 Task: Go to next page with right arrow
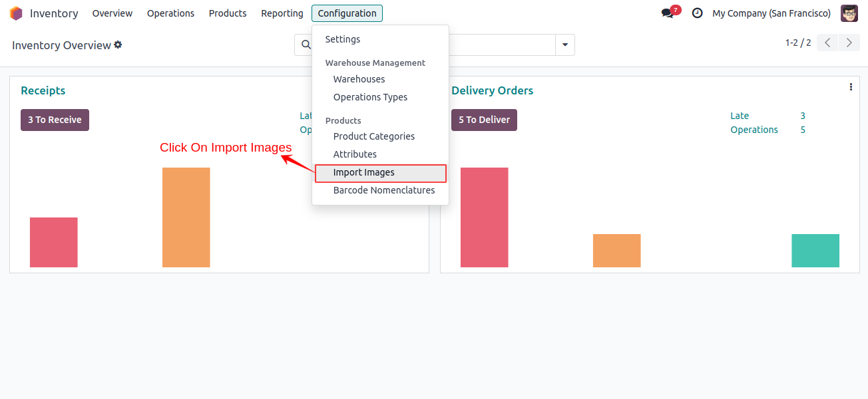coord(849,42)
